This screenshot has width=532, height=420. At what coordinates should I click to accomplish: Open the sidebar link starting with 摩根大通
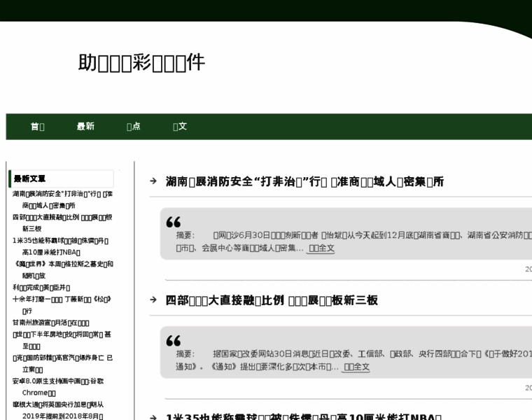[x=58, y=410]
